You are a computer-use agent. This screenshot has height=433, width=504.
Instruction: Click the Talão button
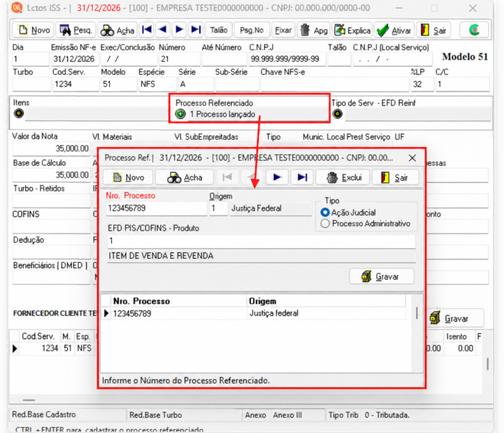tap(218, 30)
